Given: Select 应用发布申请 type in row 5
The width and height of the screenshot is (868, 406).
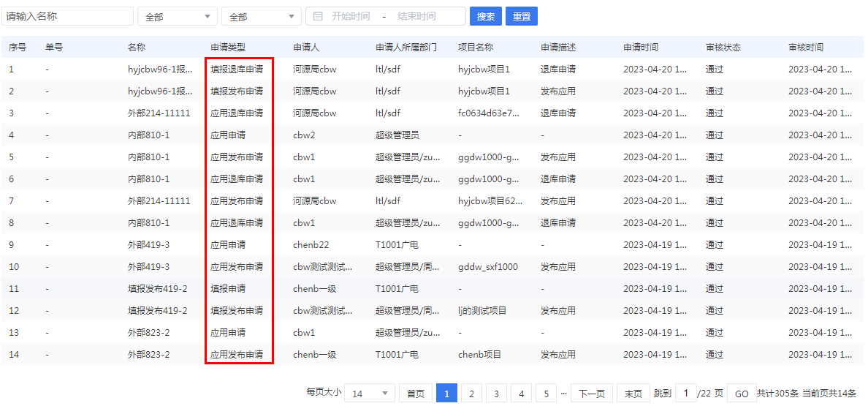Looking at the screenshot, I should pos(237,157).
